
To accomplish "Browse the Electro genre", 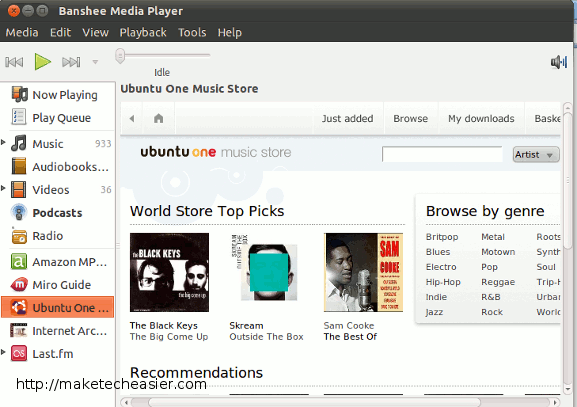I will (x=440, y=267).
